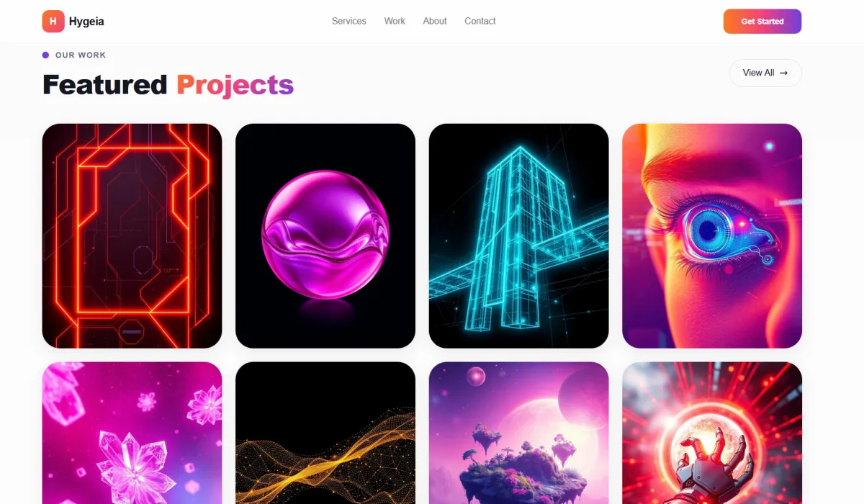Screen dimensions: 864x504
Task: Open the Services menu item
Action: point(349,21)
